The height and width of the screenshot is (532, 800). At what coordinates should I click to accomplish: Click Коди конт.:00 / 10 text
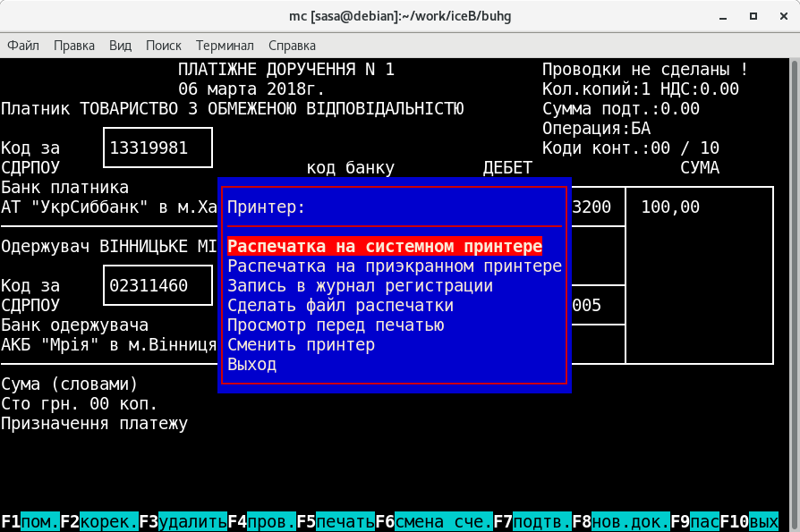[631, 148]
